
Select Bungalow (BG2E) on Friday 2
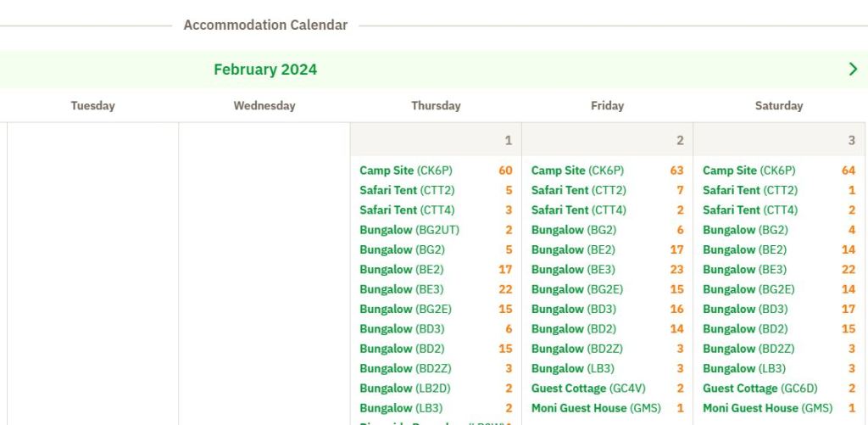click(x=576, y=289)
